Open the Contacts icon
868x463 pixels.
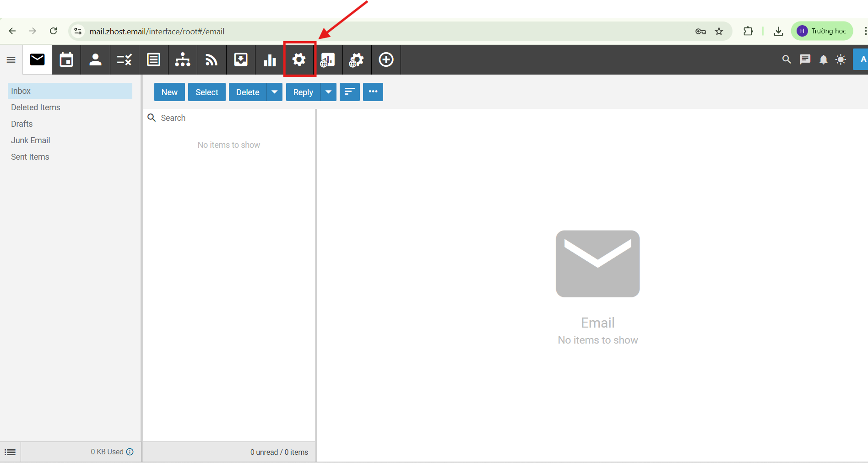95,59
